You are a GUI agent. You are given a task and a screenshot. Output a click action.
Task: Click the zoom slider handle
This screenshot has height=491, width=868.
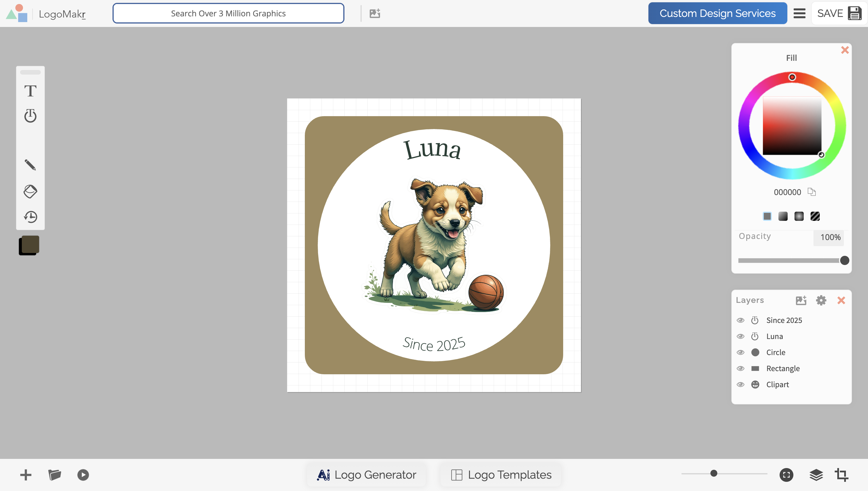tap(714, 474)
